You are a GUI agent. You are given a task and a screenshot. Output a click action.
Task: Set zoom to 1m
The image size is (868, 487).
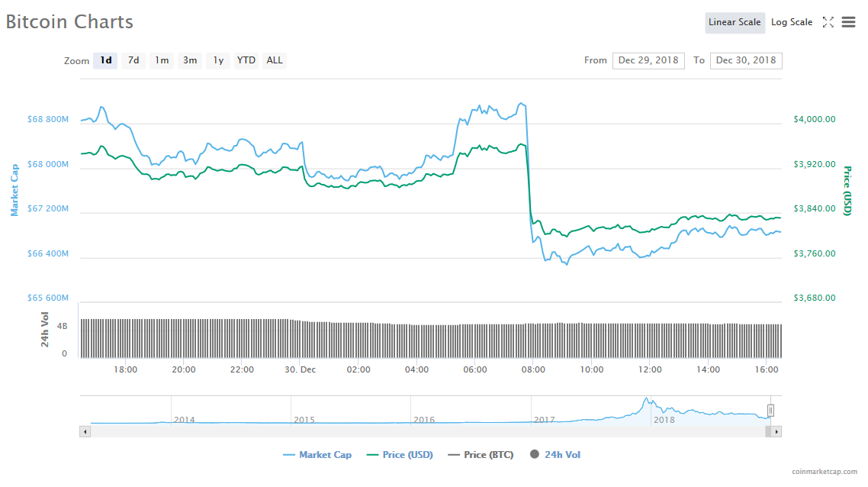tap(162, 60)
